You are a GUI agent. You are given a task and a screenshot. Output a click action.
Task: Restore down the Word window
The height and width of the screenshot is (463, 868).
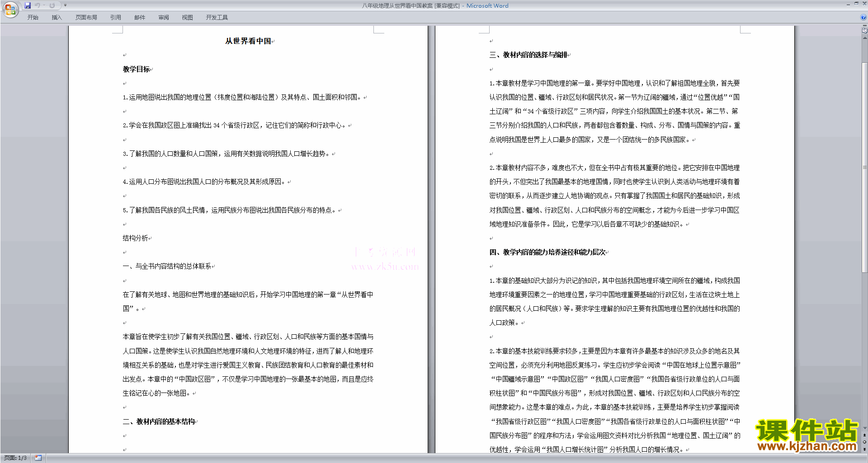point(856,4)
